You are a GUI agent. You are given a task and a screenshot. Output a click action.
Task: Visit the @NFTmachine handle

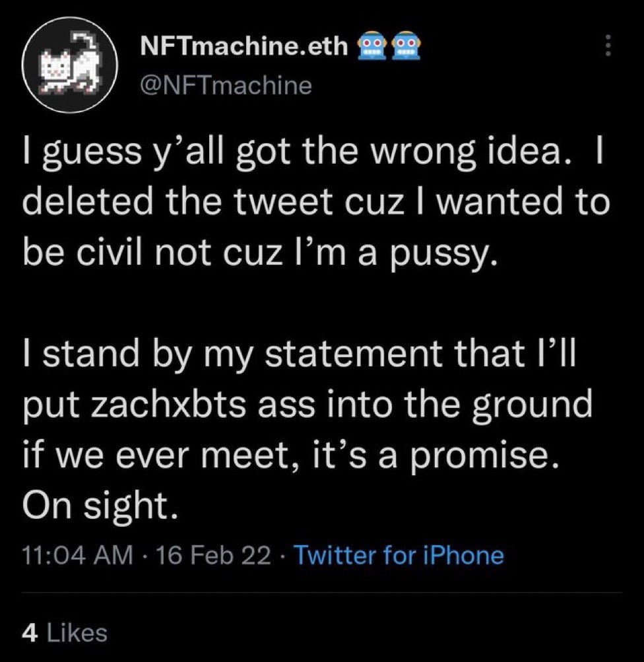[226, 86]
